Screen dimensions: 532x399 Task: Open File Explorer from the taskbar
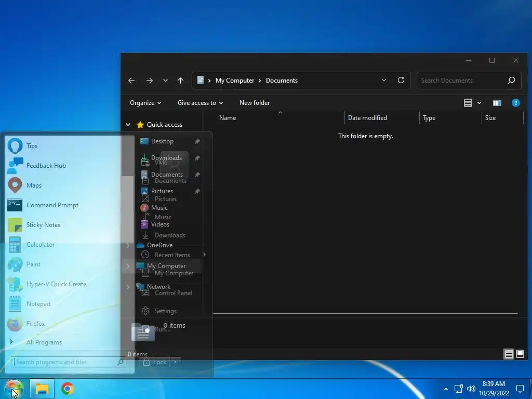coord(42,389)
